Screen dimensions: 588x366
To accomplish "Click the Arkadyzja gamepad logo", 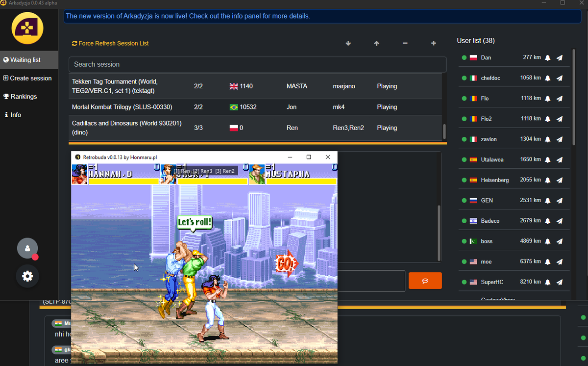I will (27, 28).
